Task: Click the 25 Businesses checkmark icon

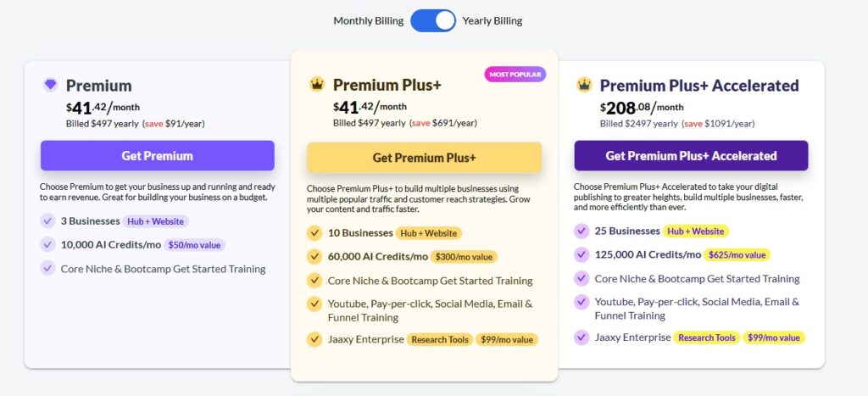Action: tap(581, 231)
